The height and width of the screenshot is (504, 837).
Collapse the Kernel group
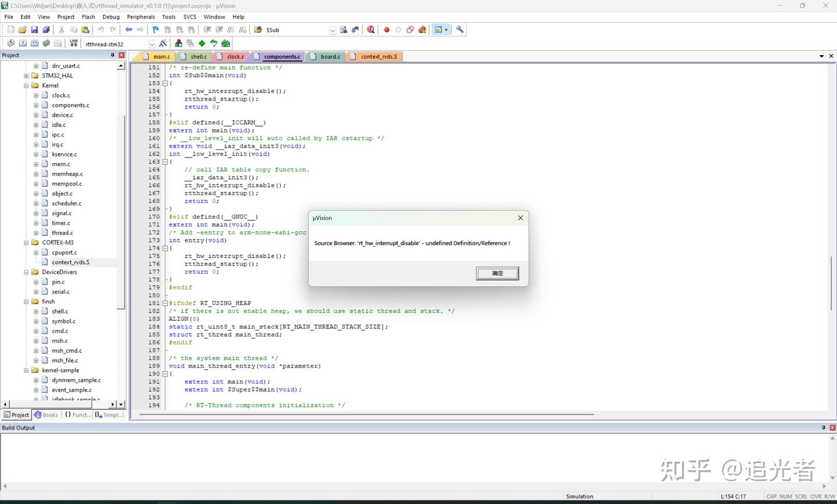[x=26, y=85]
